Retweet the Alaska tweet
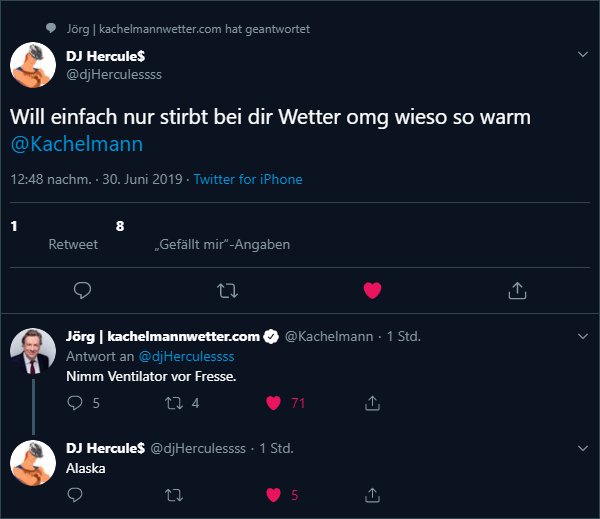600x519 pixels. point(174,494)
